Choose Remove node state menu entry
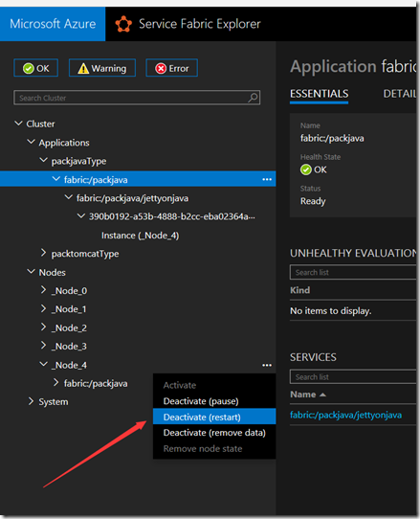The image size is (420, 519). [x=214, y=449]
